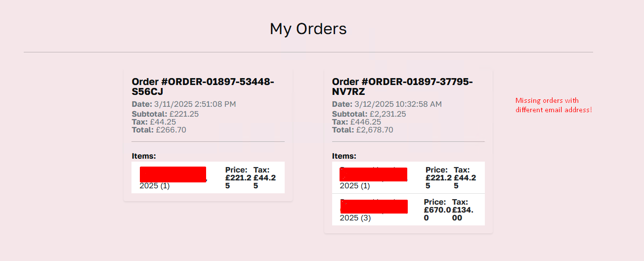
Task: Click the tax £446.25 order line
Action: [x=356, y=122]
